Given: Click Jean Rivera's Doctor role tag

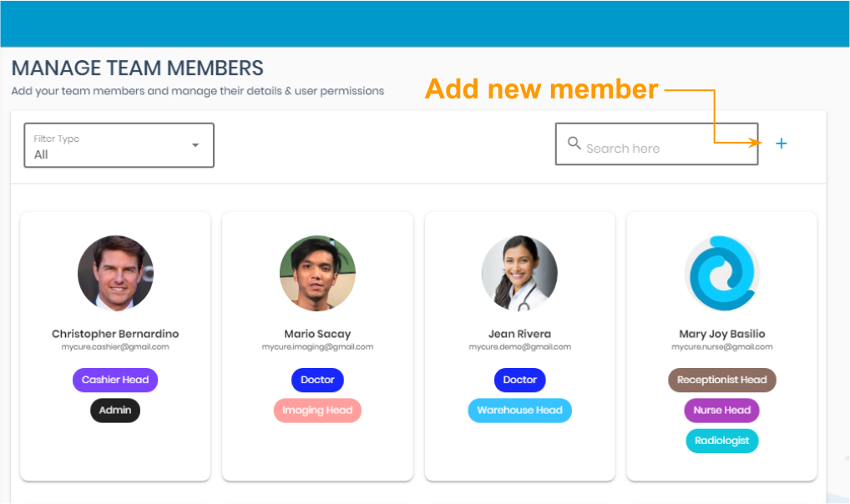Looking at the screenshot, I should coord(519,380).
